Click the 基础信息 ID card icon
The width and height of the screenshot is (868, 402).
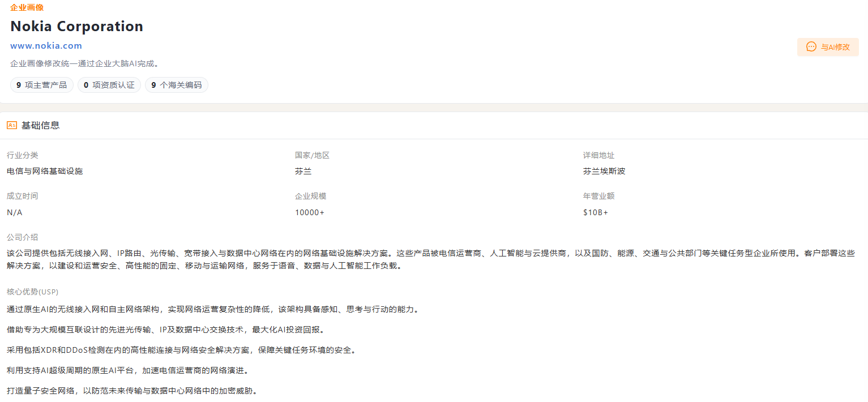(x=12, y=125)
